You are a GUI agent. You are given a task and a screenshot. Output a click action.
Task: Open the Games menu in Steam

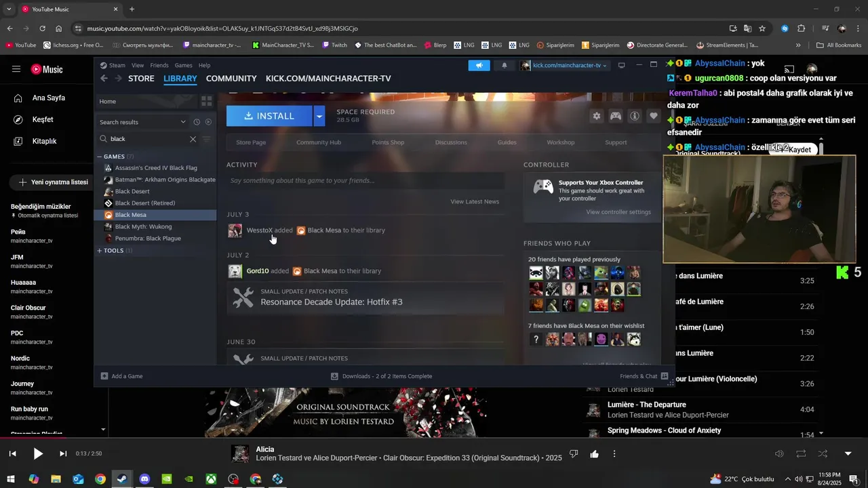click(x=184, y=66)
